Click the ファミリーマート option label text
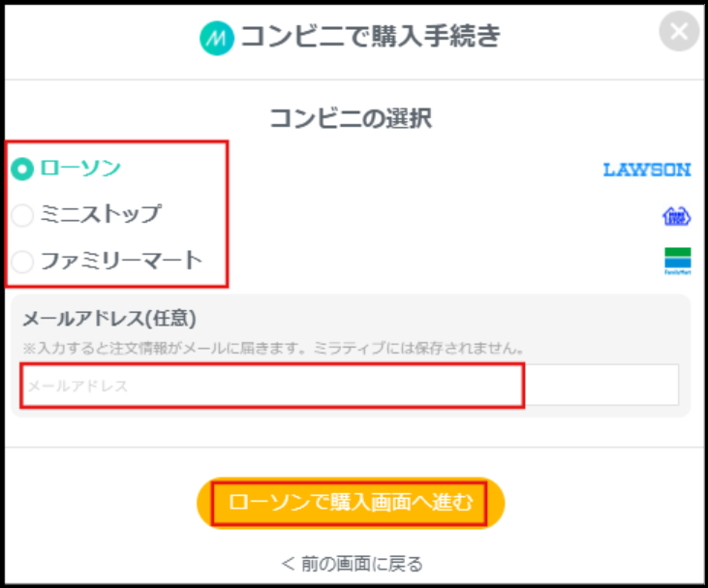The height and width of the screenshot is (588, 708). click(x=121, y=261)
